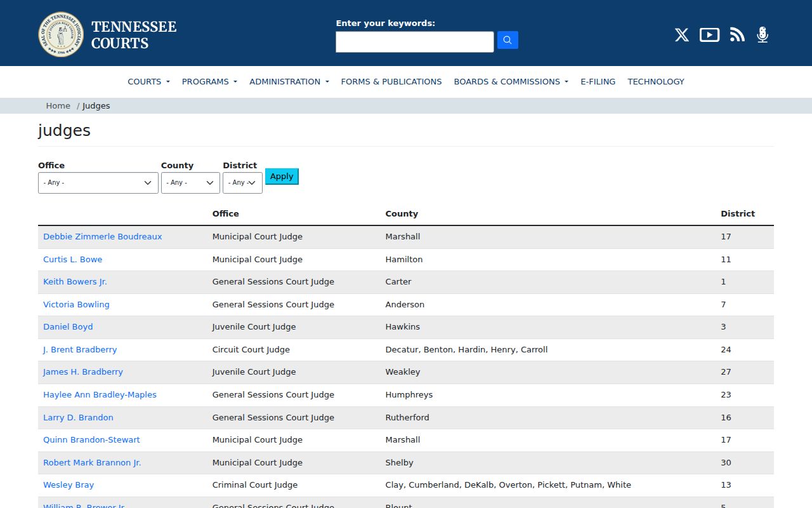Viewport: 812px width, 508px height.
Task: Open the YouTube channel icon
Action: point(709,35)
